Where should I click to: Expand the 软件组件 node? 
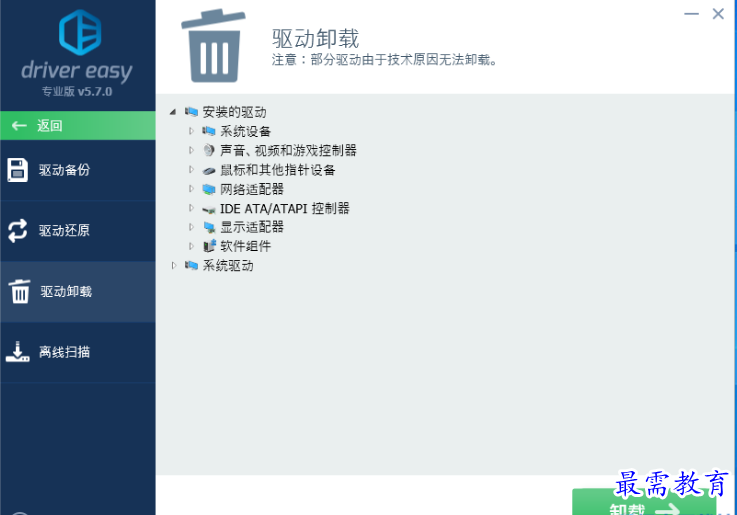191,246
